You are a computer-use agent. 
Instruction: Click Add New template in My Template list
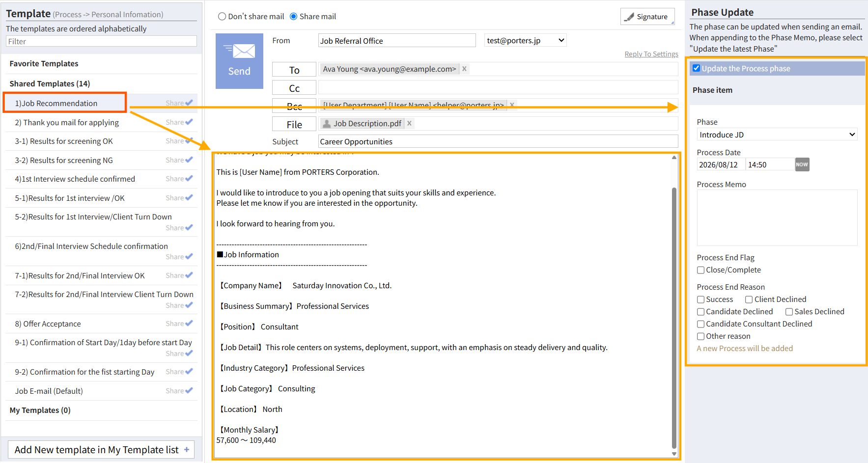point(101,450)
